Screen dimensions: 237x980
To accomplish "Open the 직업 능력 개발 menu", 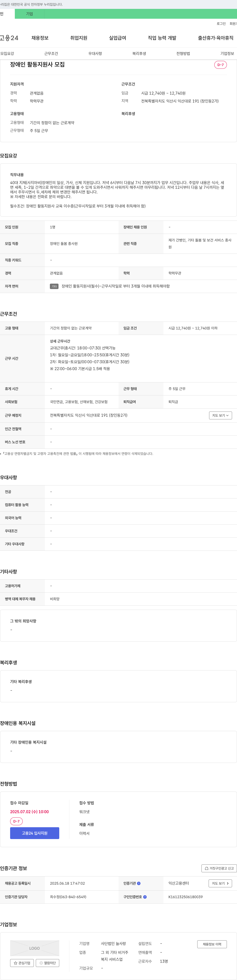I will [162, 38].
